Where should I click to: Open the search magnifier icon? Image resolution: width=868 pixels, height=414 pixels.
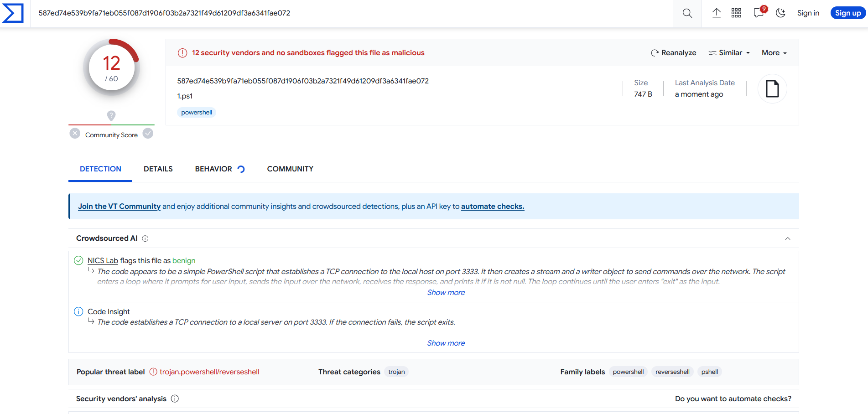pos(687,13)
